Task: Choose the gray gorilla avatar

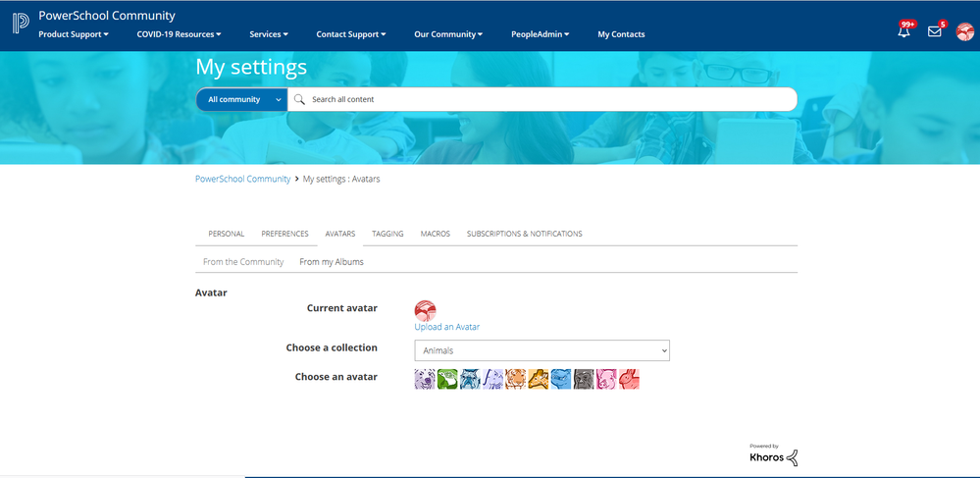Action: [x=584, y=379]
